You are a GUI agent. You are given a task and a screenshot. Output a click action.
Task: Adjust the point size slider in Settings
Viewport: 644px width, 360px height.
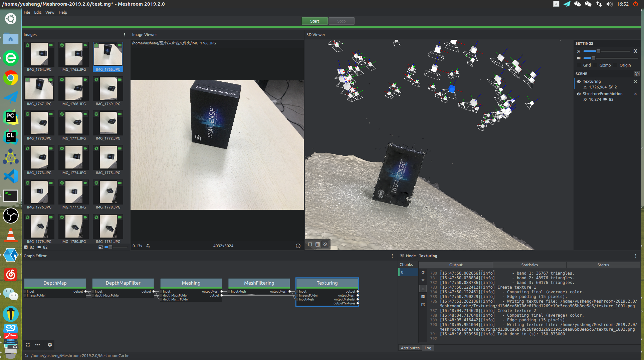pos(598,51)
